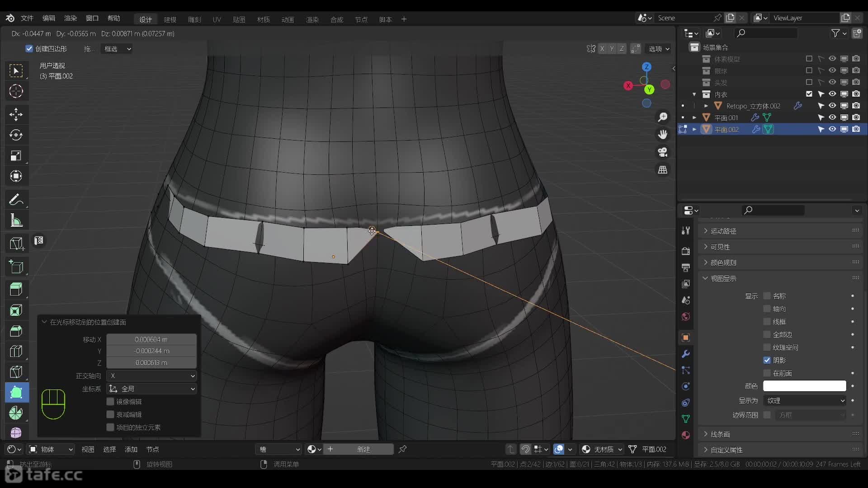868x488 pixels.
Task: Open the Render properties tab
Action: [x=686, y=251]
